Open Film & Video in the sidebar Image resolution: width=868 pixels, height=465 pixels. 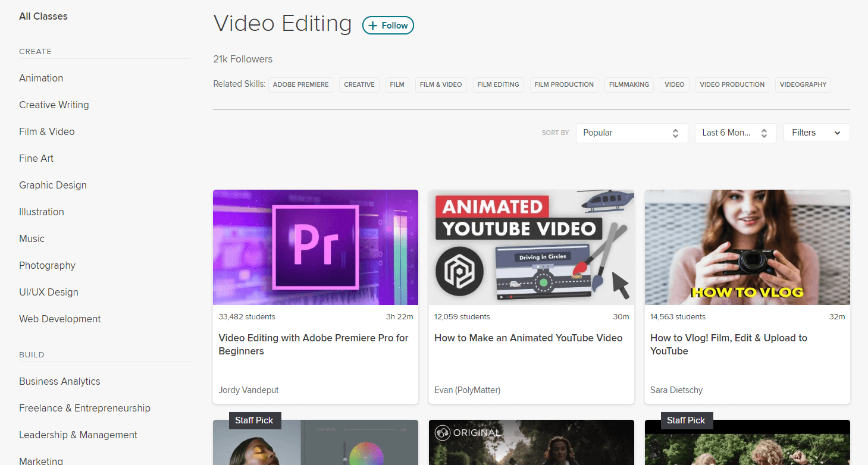point(47,131)
